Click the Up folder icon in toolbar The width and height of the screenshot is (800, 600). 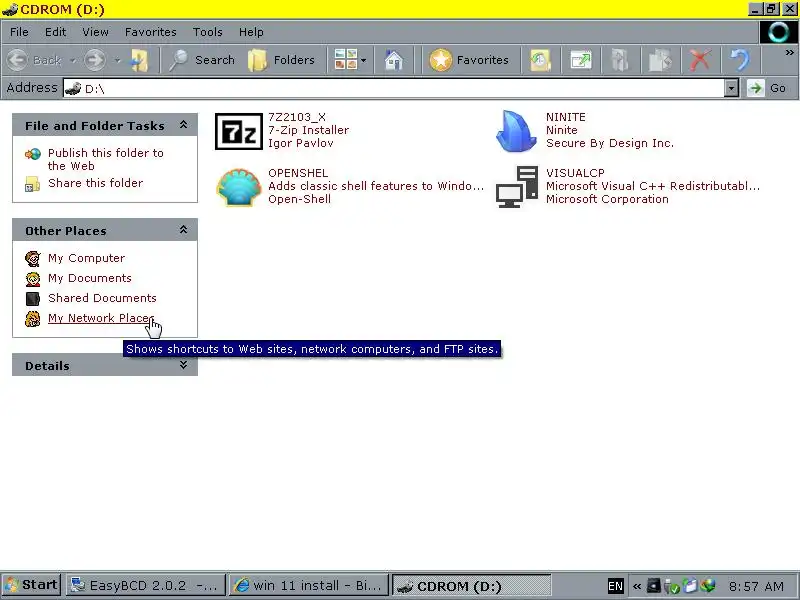click(139, 60)
